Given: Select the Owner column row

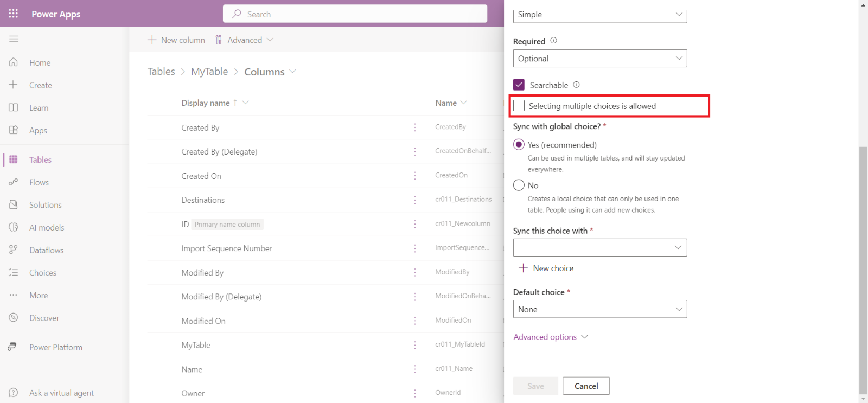Looking at the screenshot, I should point(325,393).
